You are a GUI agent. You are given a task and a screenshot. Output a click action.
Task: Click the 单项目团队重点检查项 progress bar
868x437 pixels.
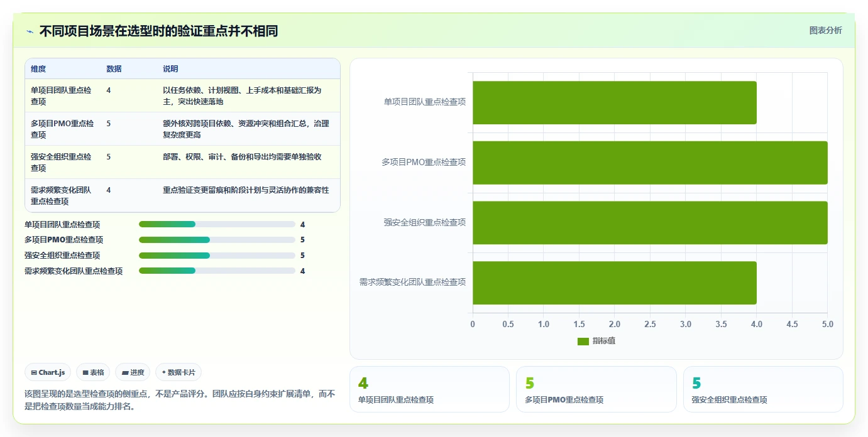pos(217,224)
